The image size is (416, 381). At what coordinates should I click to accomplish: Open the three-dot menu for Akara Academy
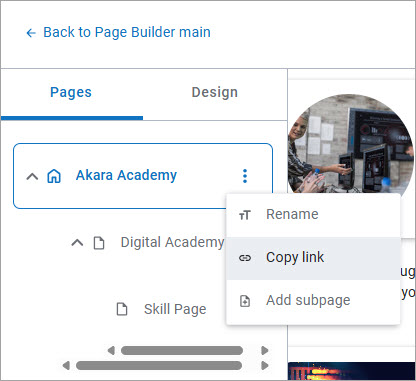pyautogui.click(x=245, y=176)
